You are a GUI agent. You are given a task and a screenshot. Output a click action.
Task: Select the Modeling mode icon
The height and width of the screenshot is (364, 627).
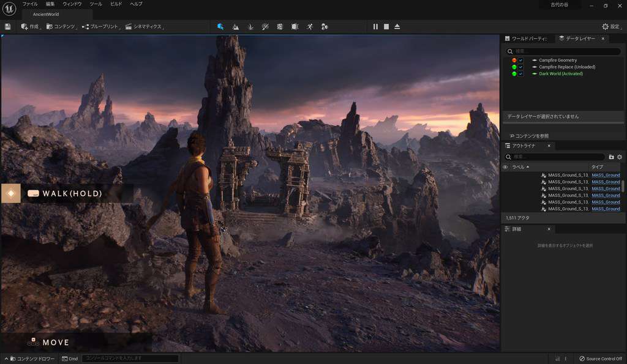280,27
